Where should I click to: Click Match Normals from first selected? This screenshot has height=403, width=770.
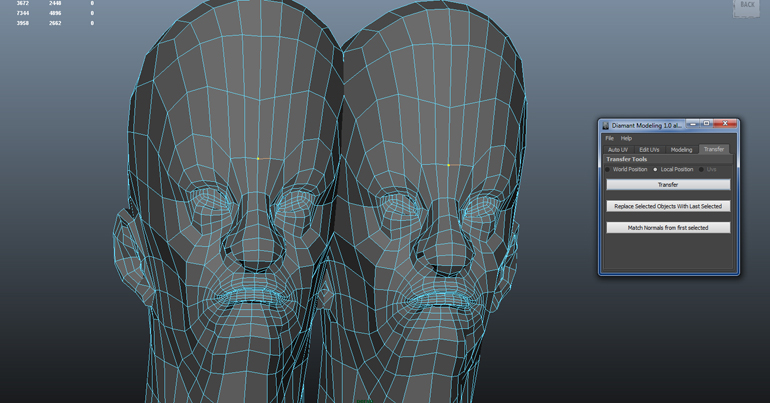667,228
